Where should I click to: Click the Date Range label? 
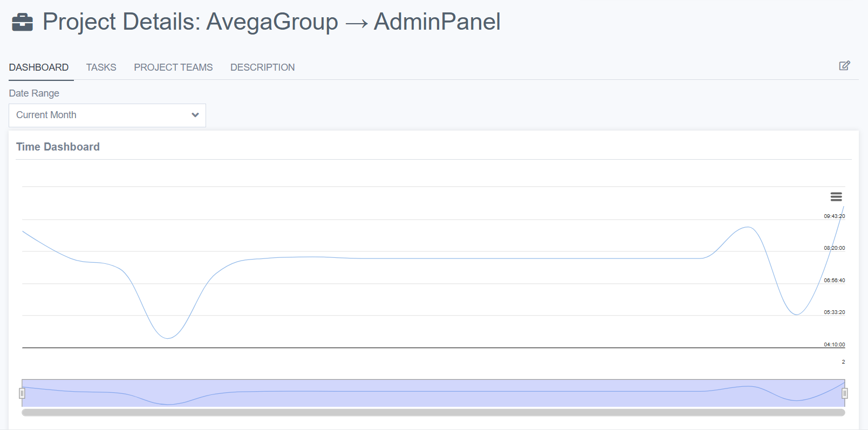tap(34, 93)
